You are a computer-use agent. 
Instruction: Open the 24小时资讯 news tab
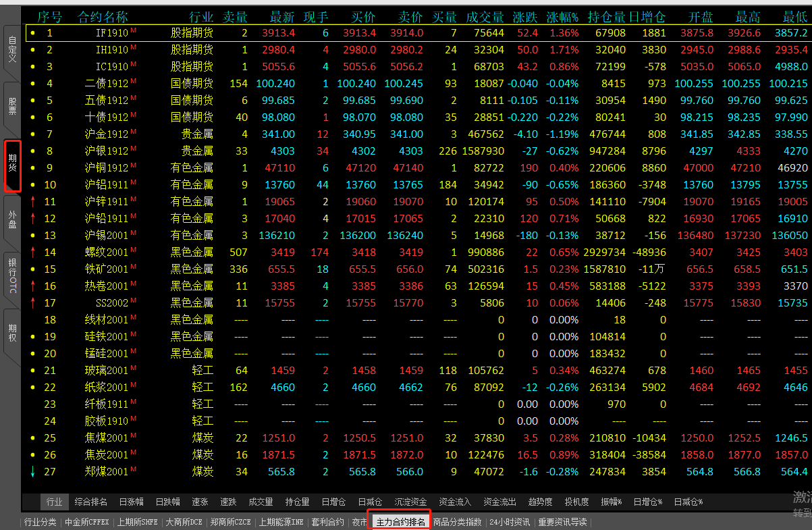509,522
